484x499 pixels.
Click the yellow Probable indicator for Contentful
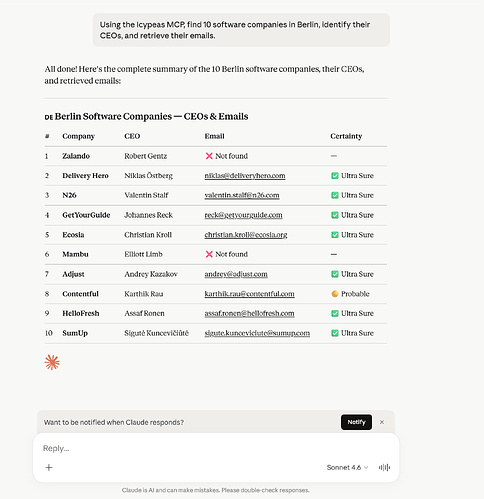(335, 294)
